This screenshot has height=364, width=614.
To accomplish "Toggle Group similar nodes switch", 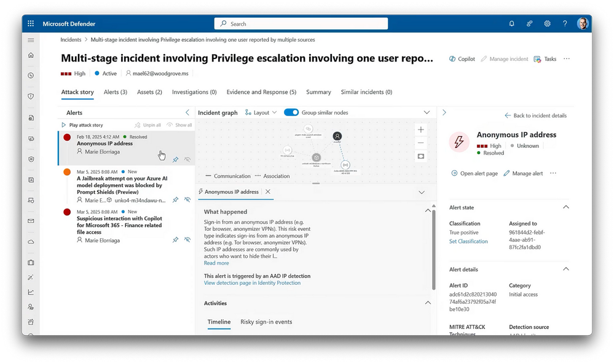I will [x=291, y=112].
